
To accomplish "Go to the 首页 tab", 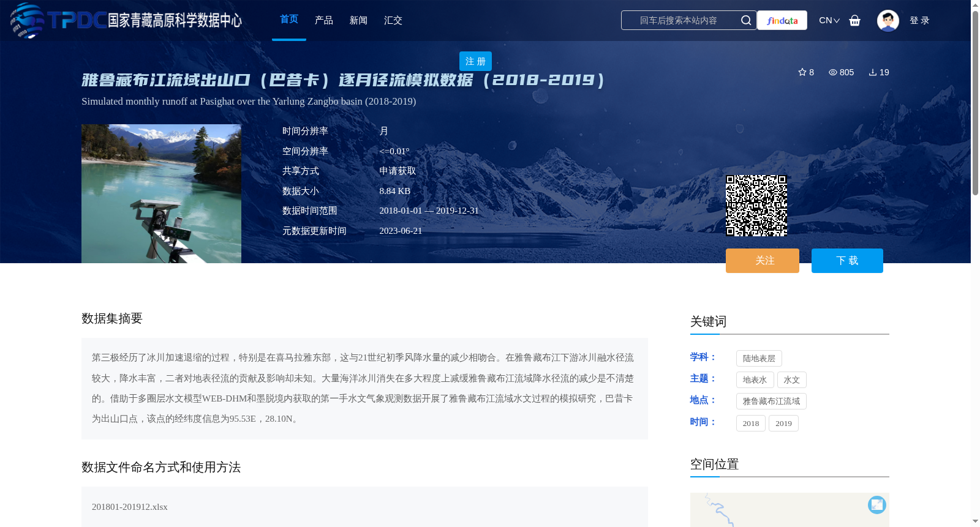I will tap(289, 20).
